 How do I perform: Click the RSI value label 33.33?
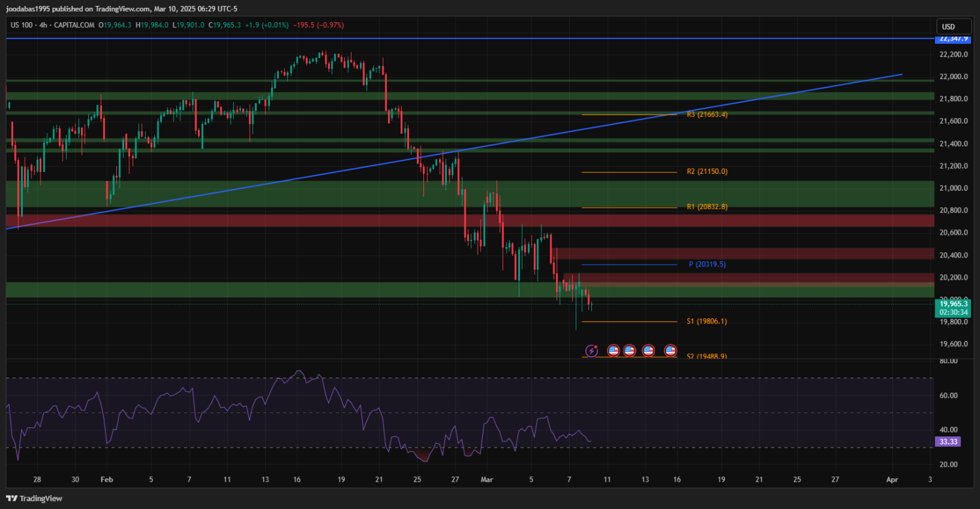coord(948,442)
